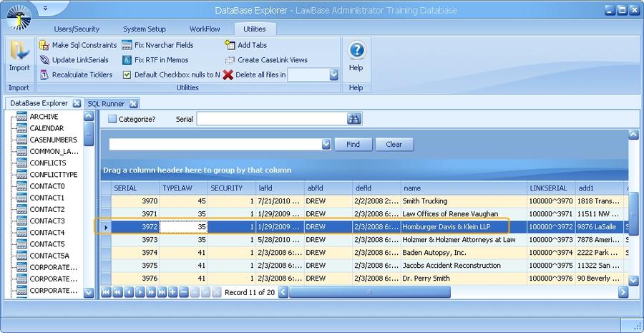Click the Import folder icon
The width and height of the screenshot is (644, 333).
[19, 51]
